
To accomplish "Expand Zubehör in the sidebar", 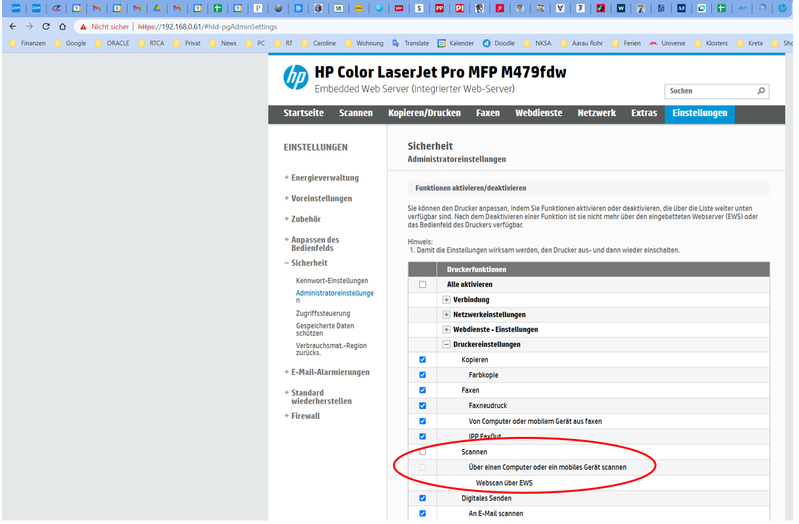I will (x=303, y=219).
